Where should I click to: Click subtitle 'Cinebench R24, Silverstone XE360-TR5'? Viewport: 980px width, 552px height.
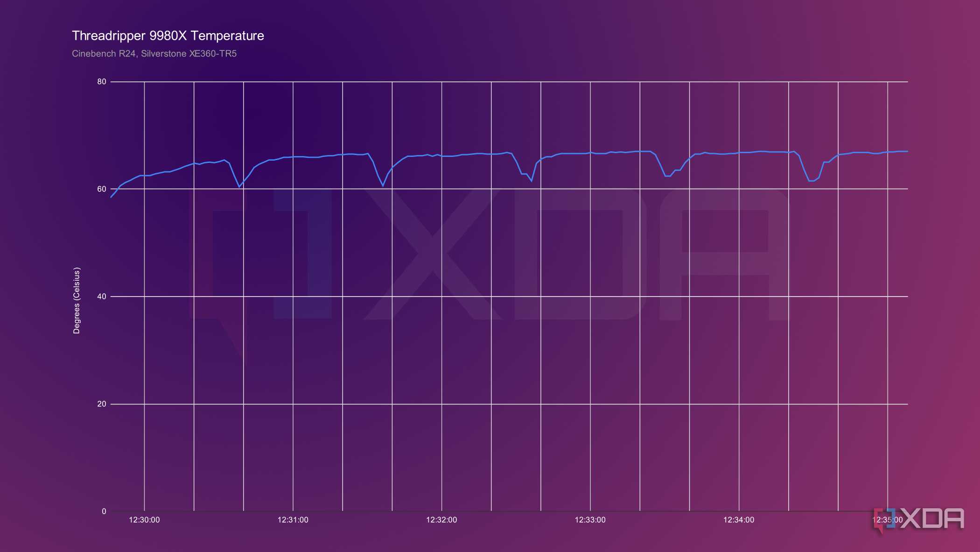154,54
